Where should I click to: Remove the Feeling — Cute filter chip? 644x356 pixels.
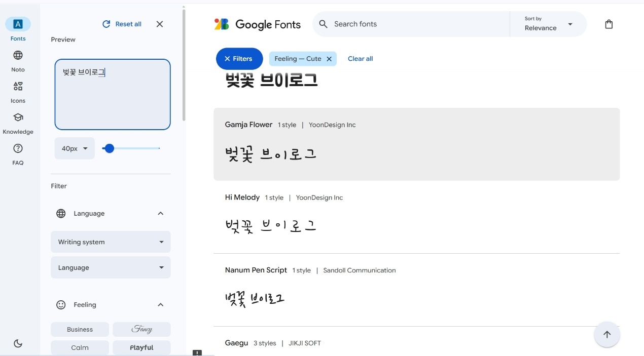pyautogui.click(x=329, y=59)
